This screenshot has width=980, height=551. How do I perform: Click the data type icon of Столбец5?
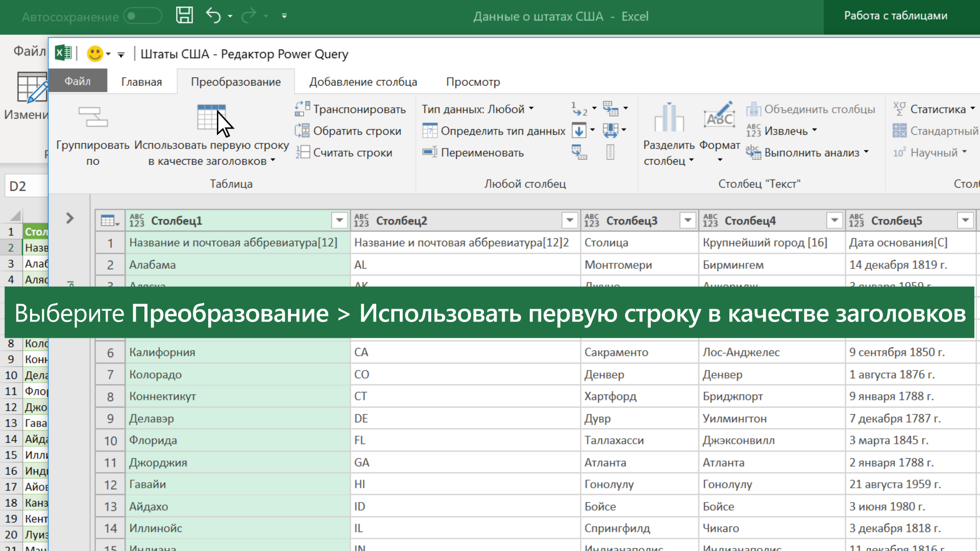click(x=857, y=220)
